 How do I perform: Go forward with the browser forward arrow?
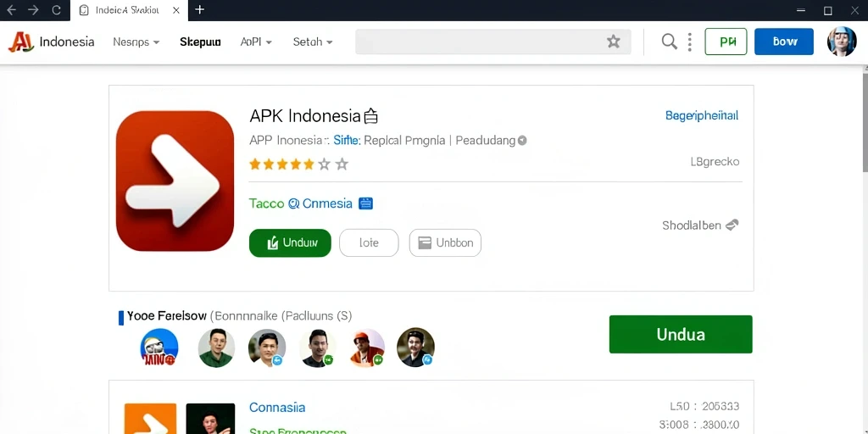33,10
